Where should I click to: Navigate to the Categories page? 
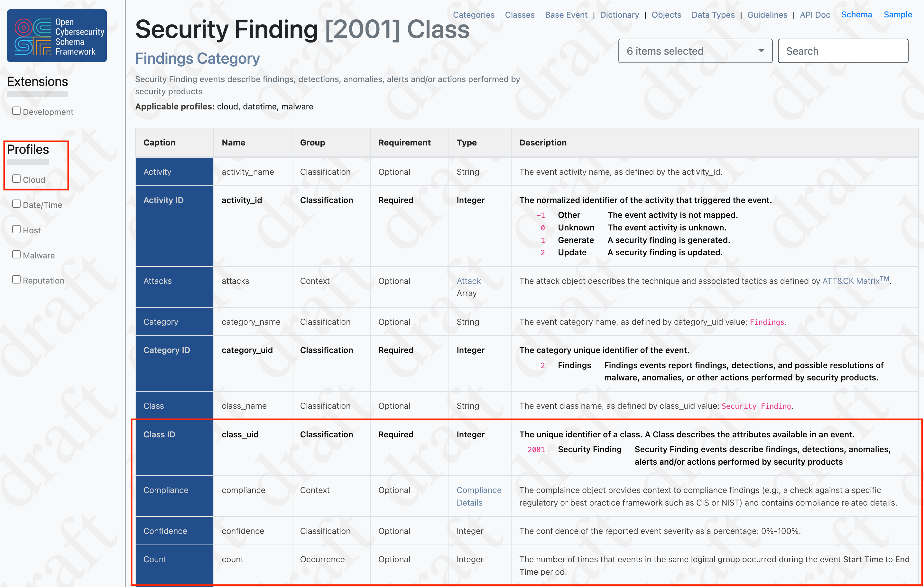tap(474, 14)
